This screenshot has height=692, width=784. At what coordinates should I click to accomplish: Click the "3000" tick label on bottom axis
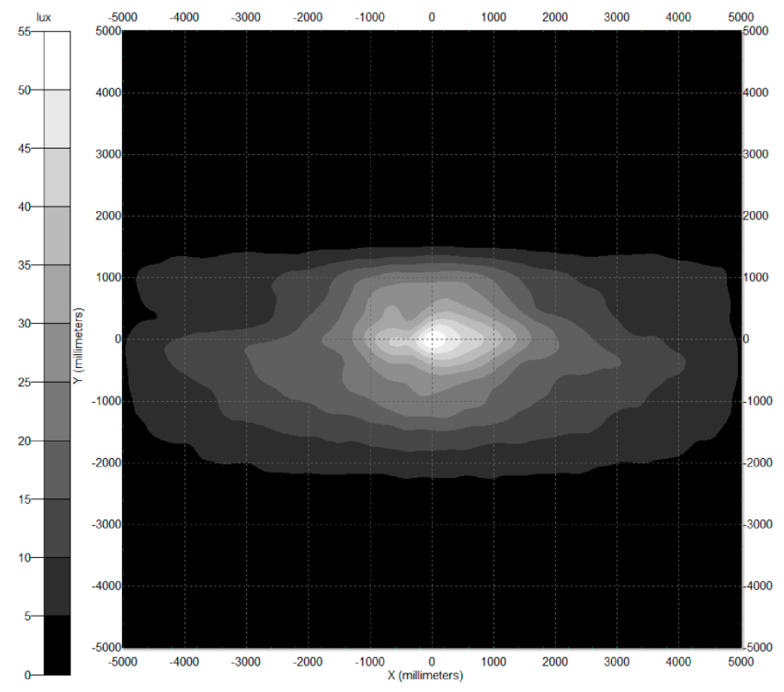click(617, 662)
